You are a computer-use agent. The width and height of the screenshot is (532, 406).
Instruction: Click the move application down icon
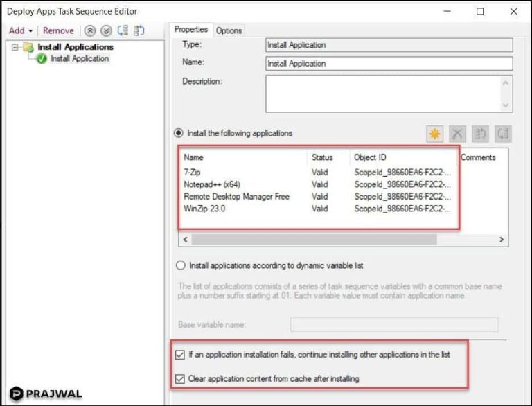click(503, 134)
